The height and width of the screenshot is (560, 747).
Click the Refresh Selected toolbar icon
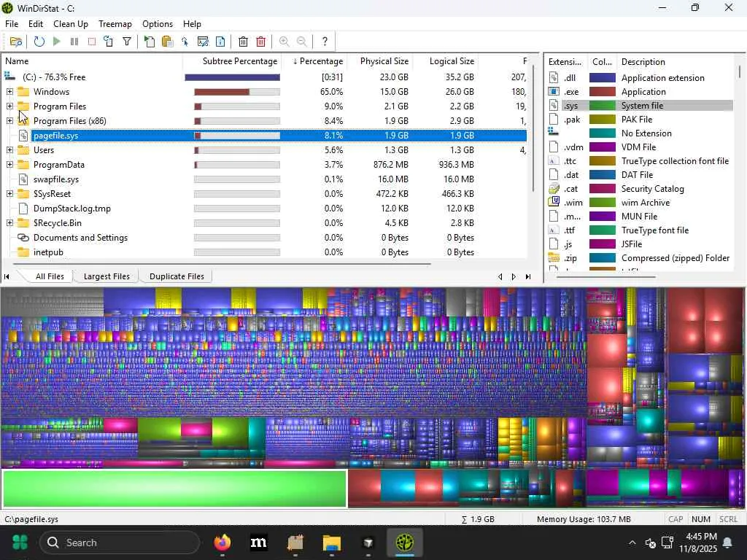coord(109,42)
